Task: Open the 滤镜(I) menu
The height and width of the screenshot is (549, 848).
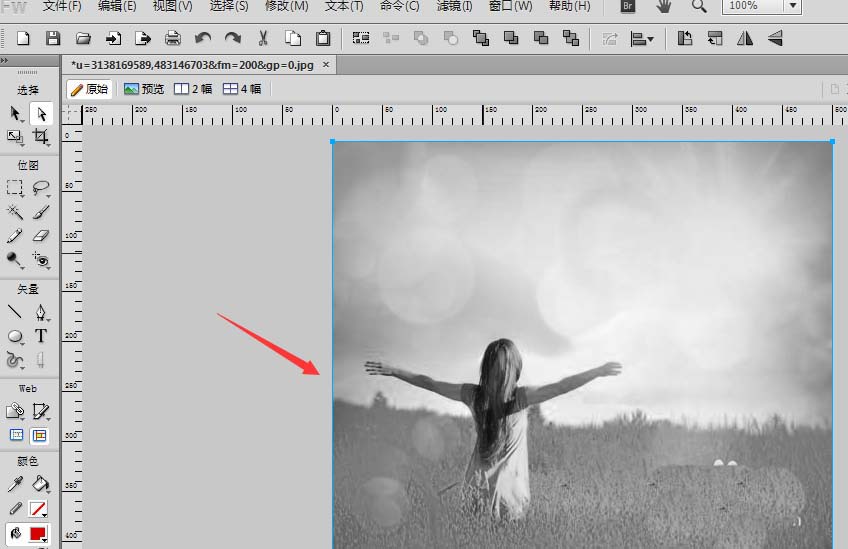Action: (x=455, y=6)
